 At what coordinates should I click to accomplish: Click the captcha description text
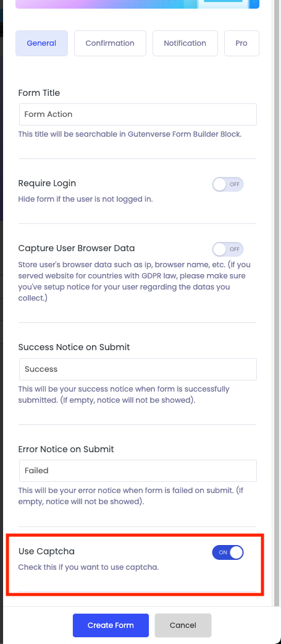coord(88,568)
